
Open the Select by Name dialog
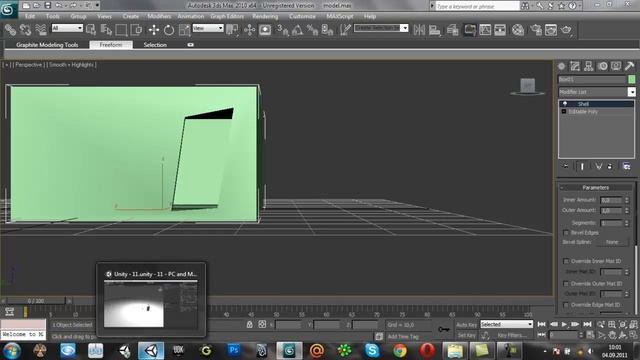click(x=106, y=30)
